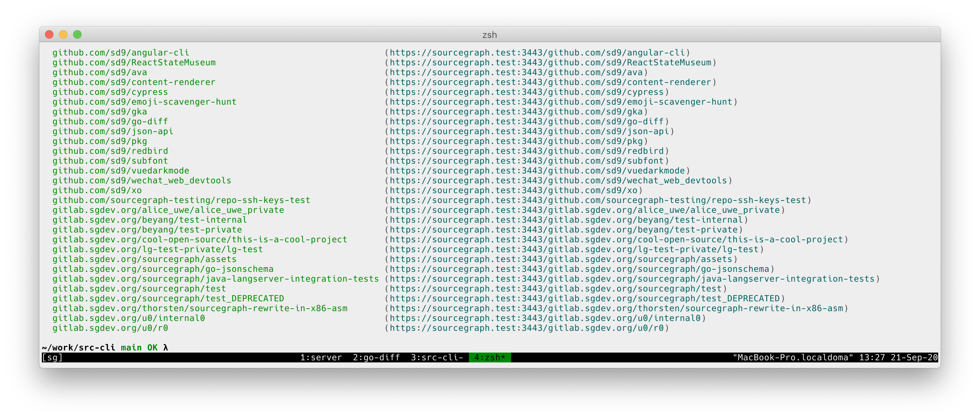Switch to tmux window 1:server
The height and width of the screenshot is (420, 980).
pyautogui.click(x=321, y=357)
